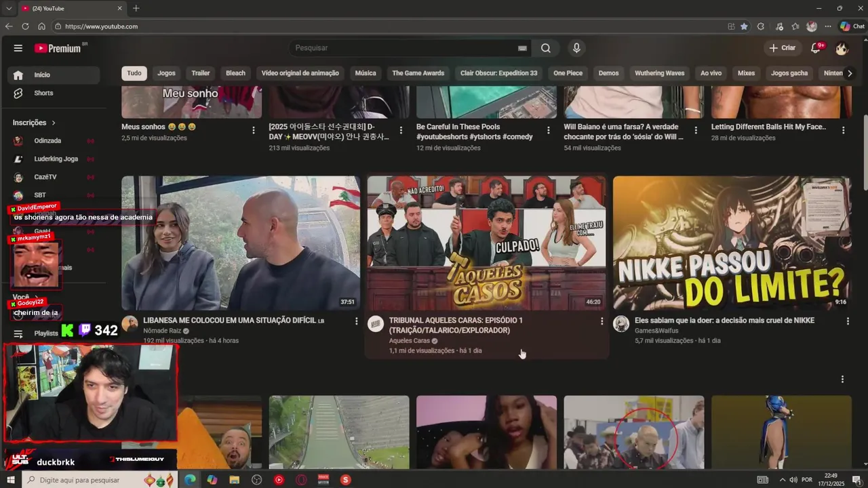Start voice search with the microphone icon

[576, 48]
